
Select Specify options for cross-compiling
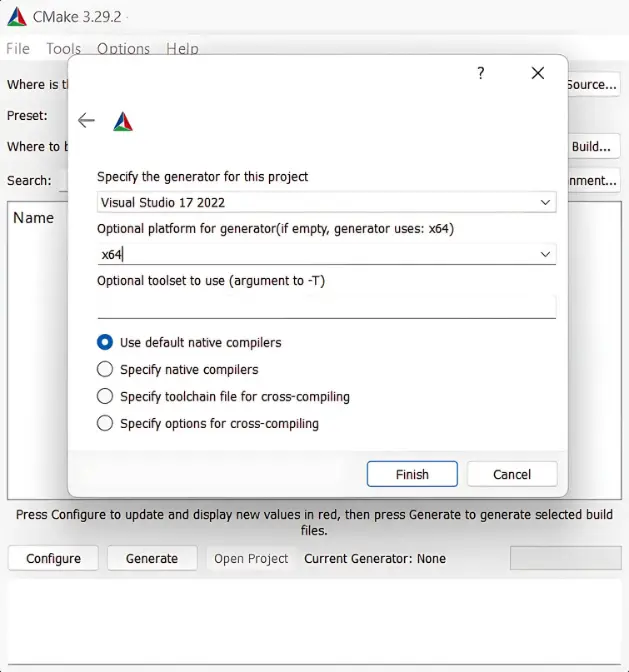pos(105,423)
